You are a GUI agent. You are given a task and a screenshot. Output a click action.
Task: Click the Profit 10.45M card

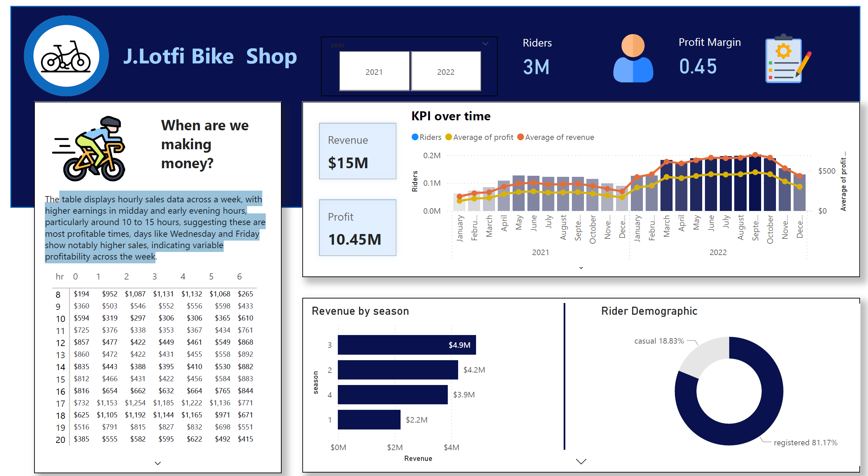(x=357, y=227)
